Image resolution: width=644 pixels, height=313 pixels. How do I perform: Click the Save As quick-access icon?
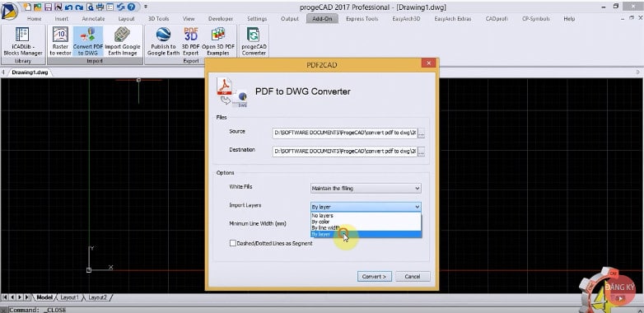[x=58, y=7]
